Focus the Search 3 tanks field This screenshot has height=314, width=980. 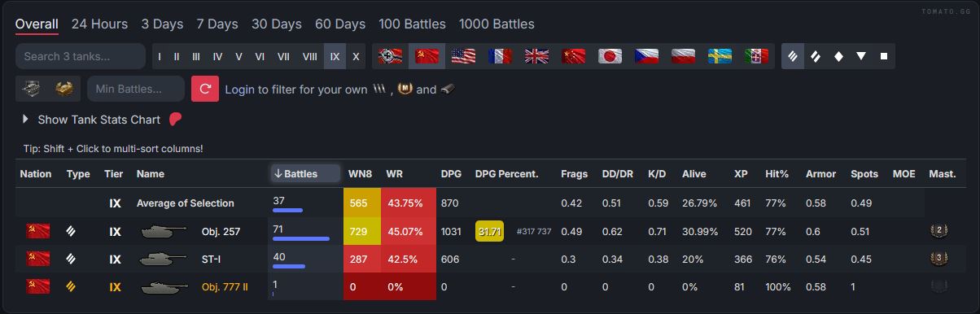point(81,56)
